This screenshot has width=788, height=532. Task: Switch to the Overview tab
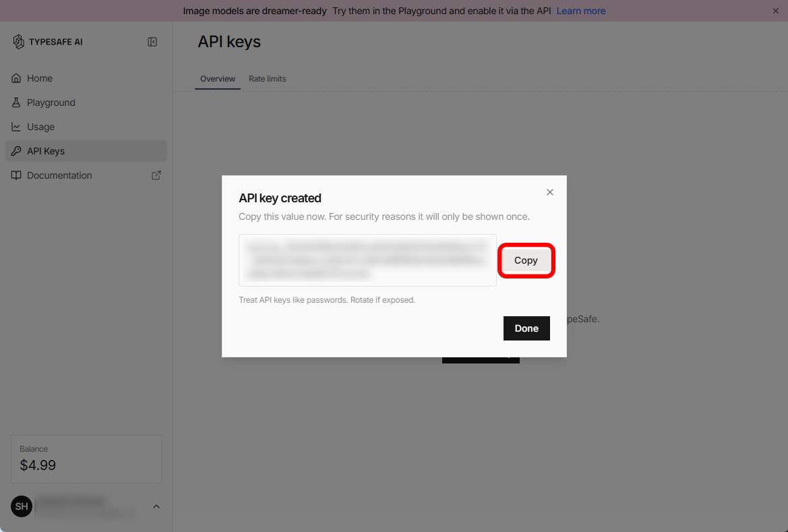(x=218, y=79)
